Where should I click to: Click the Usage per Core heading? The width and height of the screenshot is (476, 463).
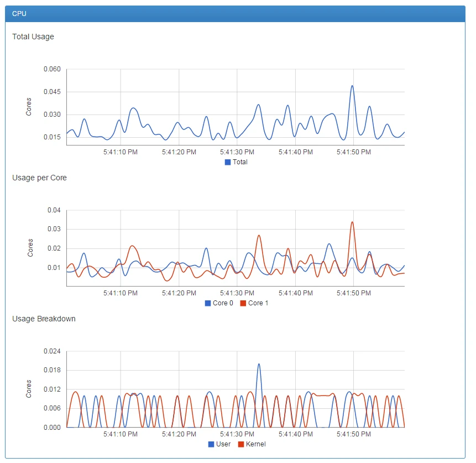[x=39, y=178]
